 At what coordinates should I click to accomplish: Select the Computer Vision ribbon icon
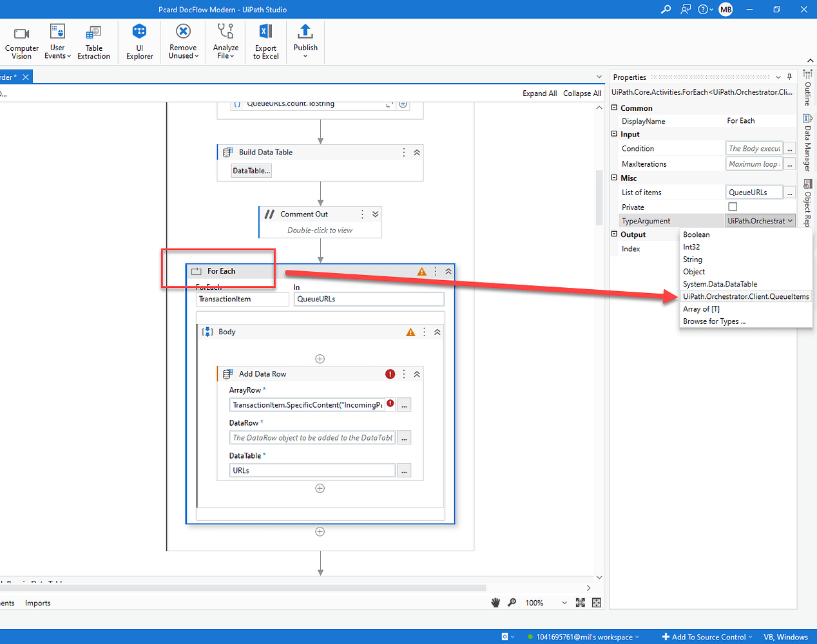click(x=21, y=40)
